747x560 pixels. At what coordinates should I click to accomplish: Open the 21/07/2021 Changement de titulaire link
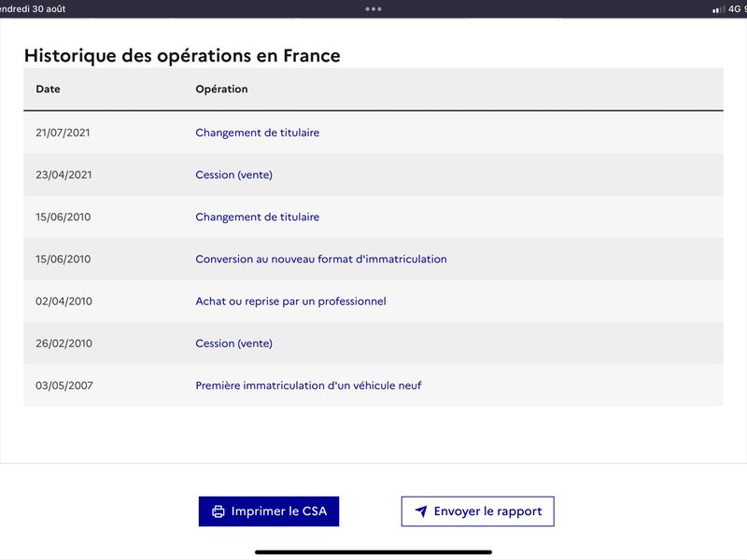258,133
